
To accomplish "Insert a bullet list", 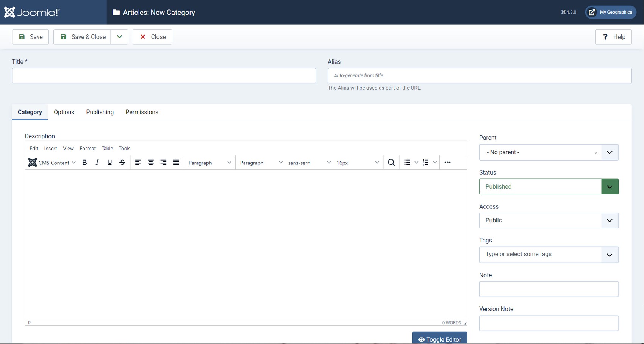I will 407,163.
